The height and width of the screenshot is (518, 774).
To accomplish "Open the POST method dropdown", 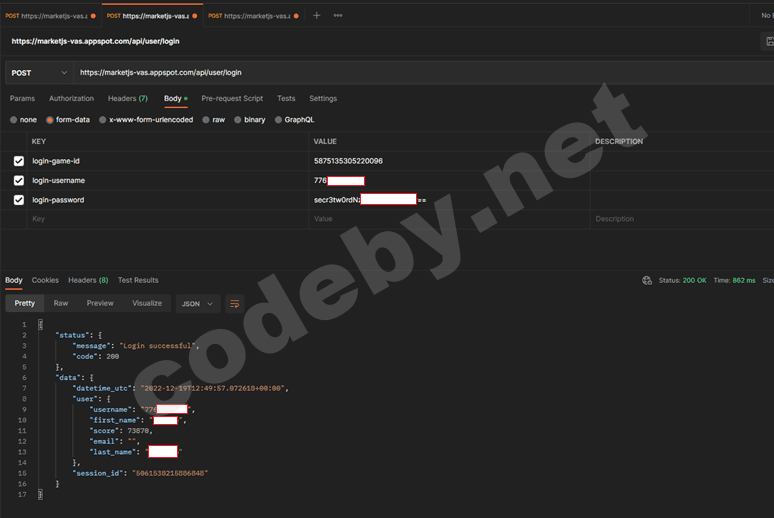I will pyautogui.click(x=39, y=73).
